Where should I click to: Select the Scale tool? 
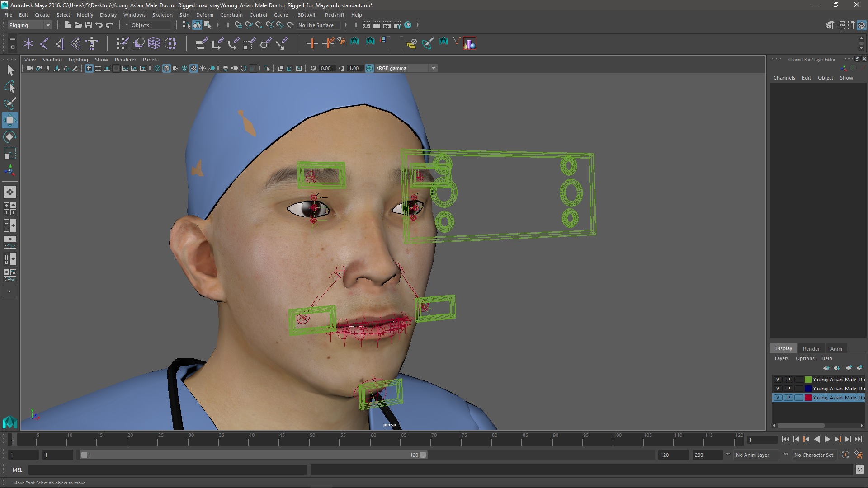coord(10,154)
